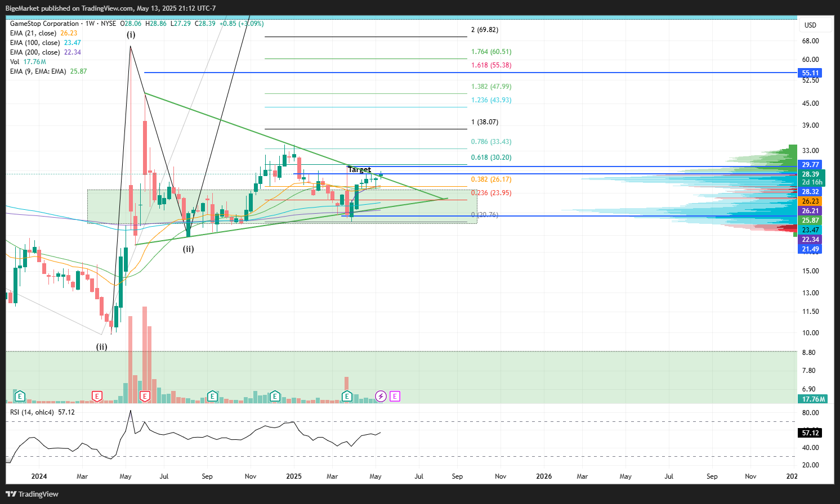Select the 1 (38.07) Fibonacci label
Image resolution: width=840 pixels, height=504 pixels.
click(485, 122)
